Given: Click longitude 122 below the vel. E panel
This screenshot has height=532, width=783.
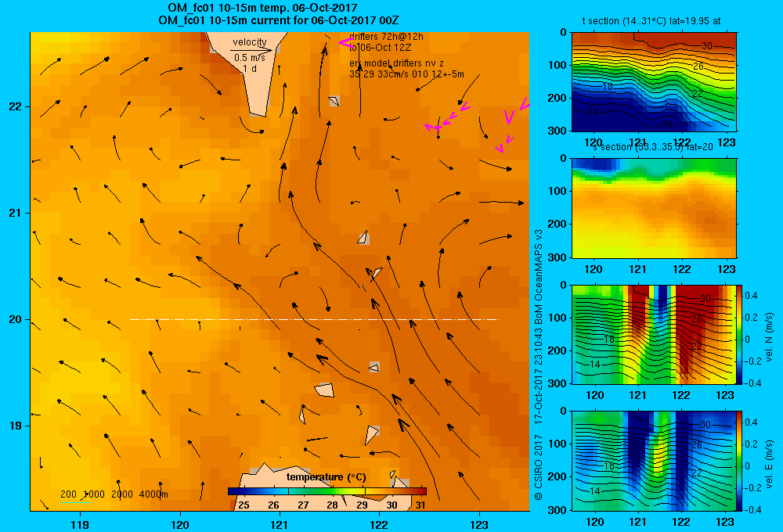Looking at the screenshot, I should point(681,522).
